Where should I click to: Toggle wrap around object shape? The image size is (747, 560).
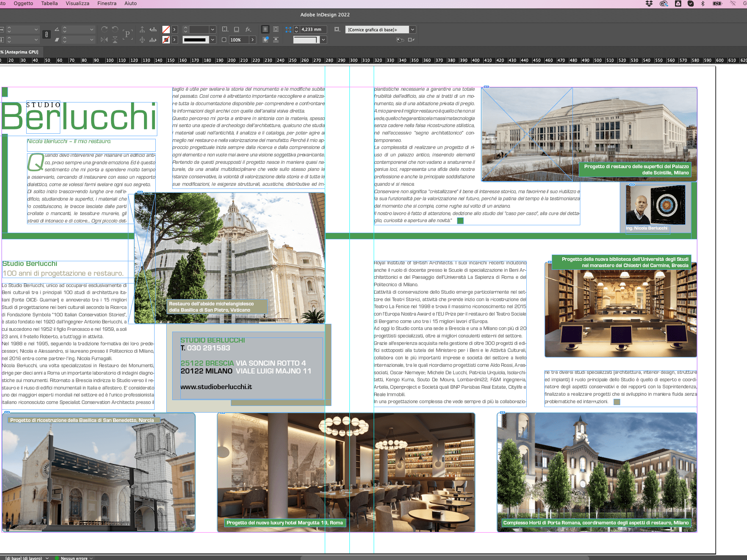click(265, 39)
